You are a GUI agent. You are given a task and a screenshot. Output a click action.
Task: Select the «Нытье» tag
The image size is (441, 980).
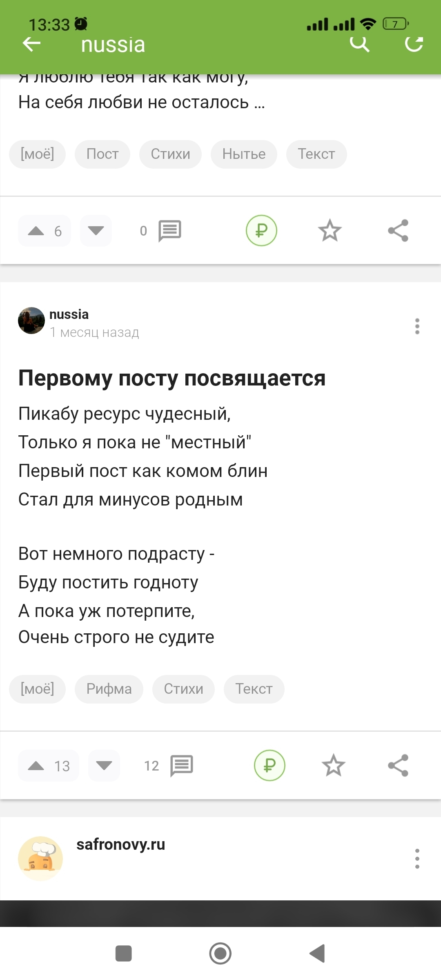coord(244,154)
